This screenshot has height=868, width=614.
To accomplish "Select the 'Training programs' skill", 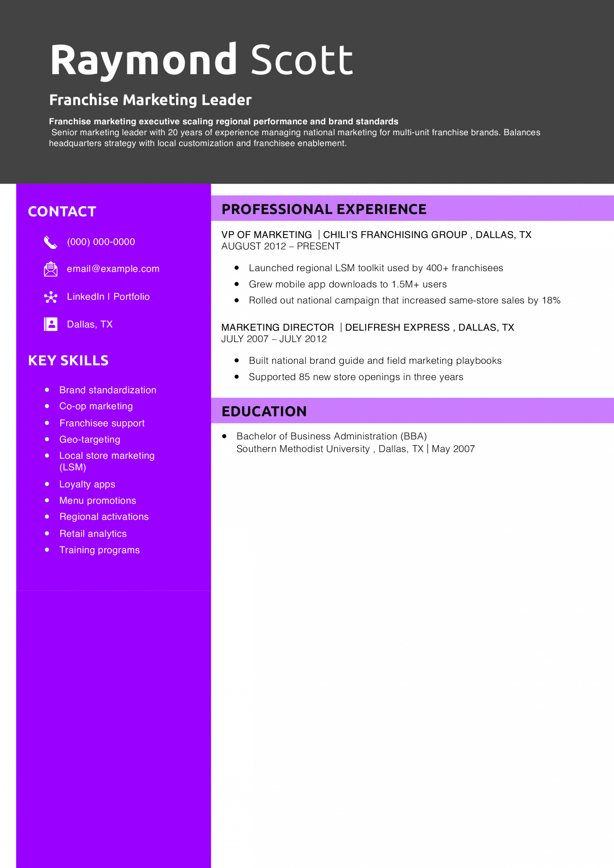I will pos(99,550).
